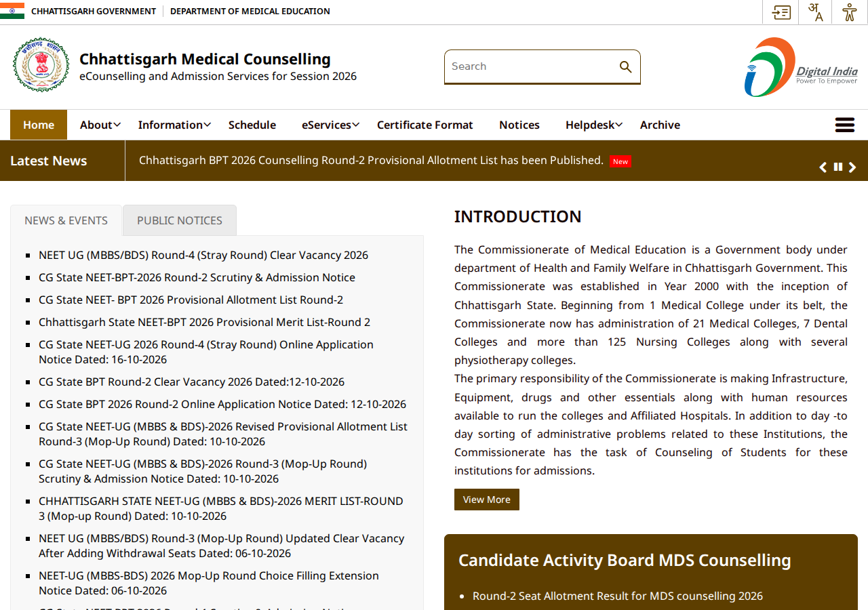868x610 pixels.
Task: Go to the Home menu item
Action: tap(39, 125)
